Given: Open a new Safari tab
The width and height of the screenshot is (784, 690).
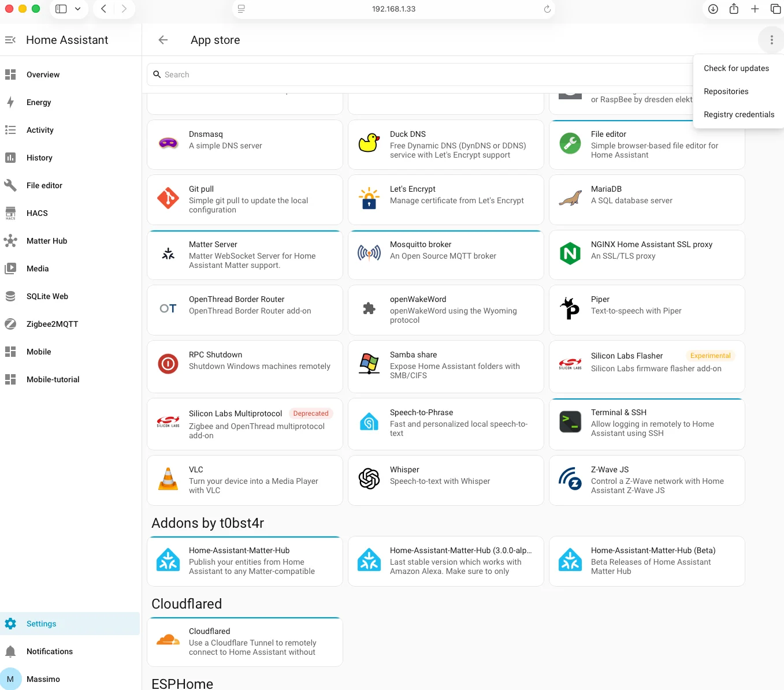Looking at the screenshot, I should click(x=755, y=9).
